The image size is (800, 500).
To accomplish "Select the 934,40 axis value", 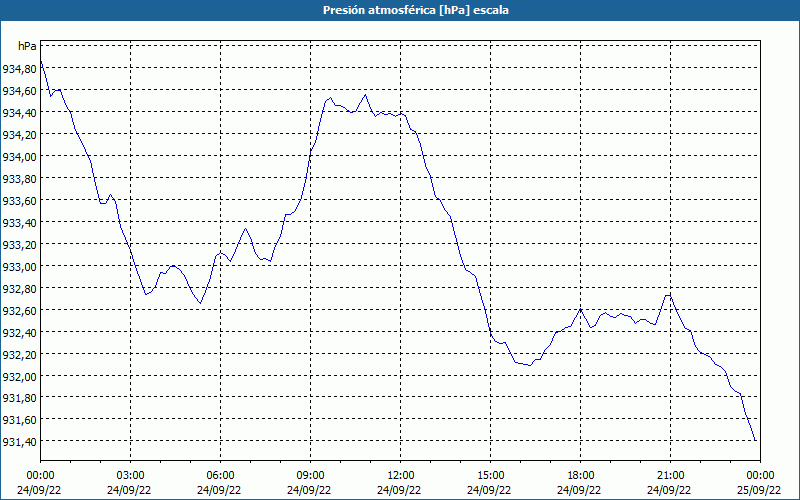I will point(19,112).
